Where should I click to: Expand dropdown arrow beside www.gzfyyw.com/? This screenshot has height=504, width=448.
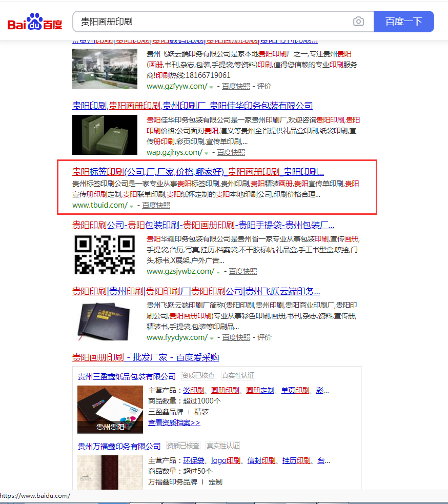211,87
